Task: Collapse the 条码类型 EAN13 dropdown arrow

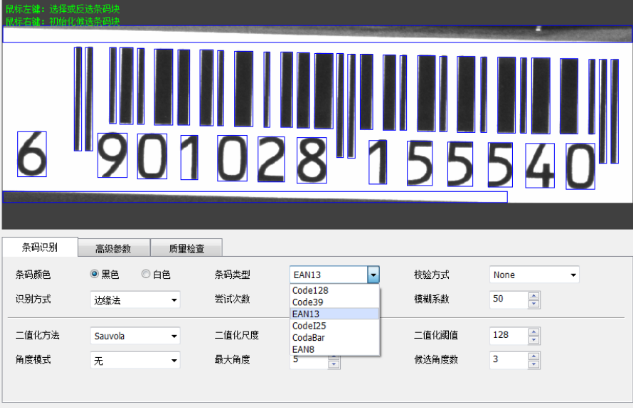Action: click(x=373, y=275)
